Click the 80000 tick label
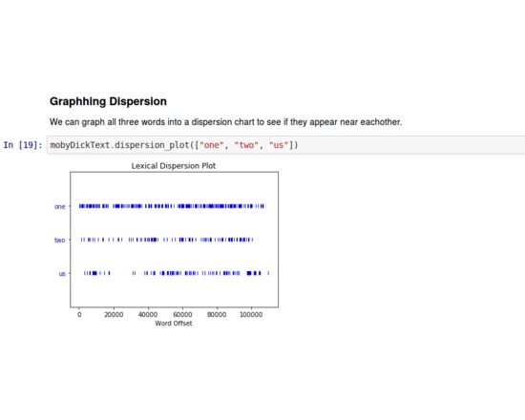Viewport: 525px width, 420px height. pyautogui.click(x=217, y=314)
